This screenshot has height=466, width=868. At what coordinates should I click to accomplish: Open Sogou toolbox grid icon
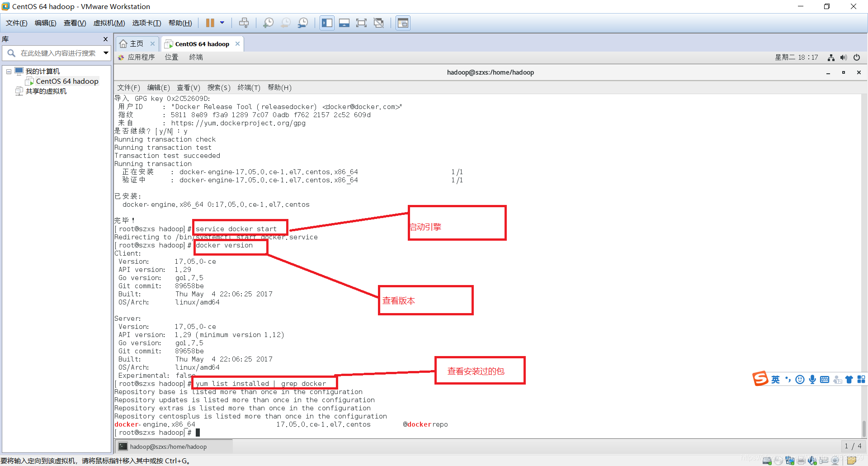pyautogui.click(x=861, y=380)
